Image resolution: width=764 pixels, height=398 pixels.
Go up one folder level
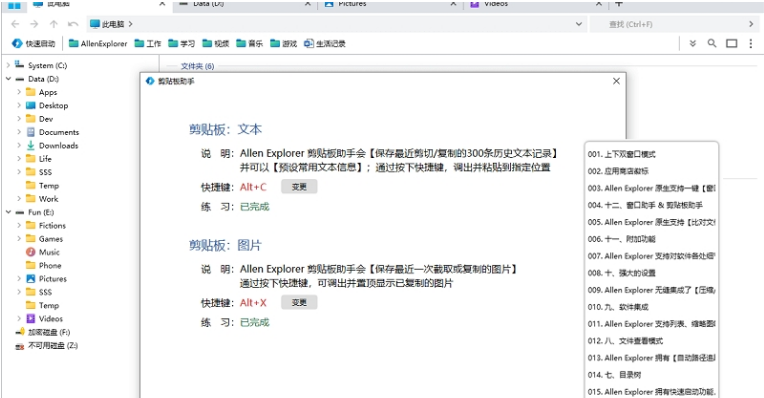coord(54,24)
